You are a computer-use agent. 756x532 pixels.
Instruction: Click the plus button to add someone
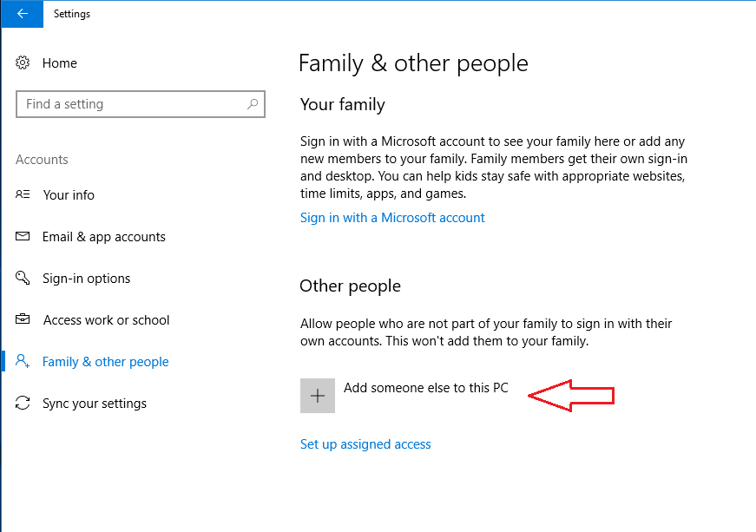(318, 396)
